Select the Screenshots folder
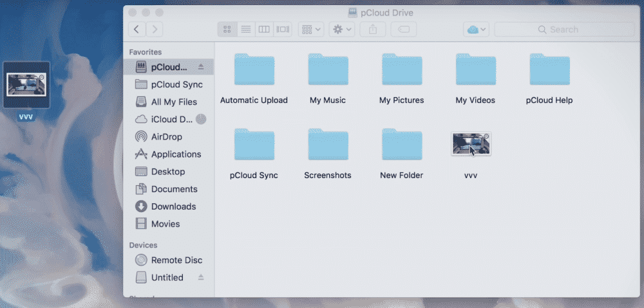Image resolution: width=644 pixels, height=308 pixels. (328, 145)
